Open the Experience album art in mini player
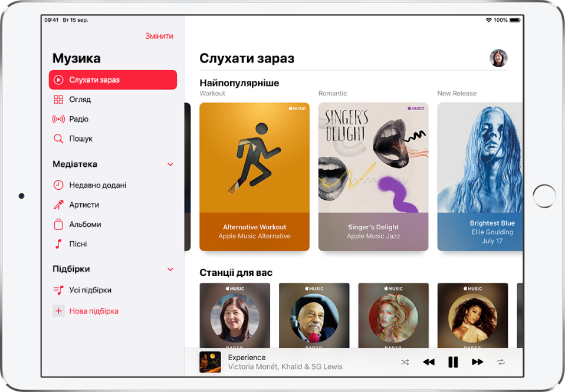 (210, 362)
